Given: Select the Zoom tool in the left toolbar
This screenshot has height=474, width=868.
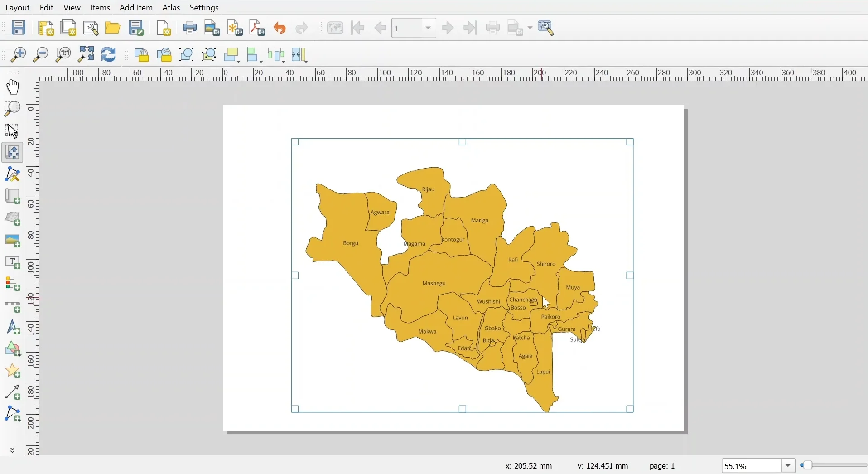Looking at the screenshot, I should [12, 108].
